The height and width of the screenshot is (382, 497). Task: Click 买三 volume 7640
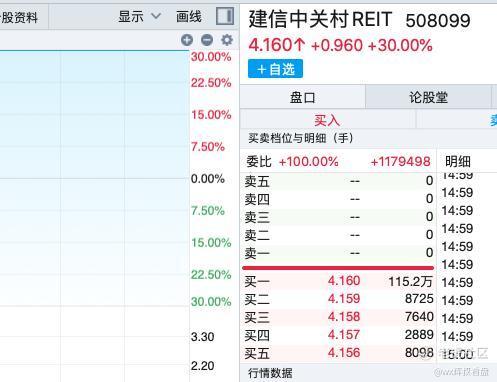tap(419, 317)
